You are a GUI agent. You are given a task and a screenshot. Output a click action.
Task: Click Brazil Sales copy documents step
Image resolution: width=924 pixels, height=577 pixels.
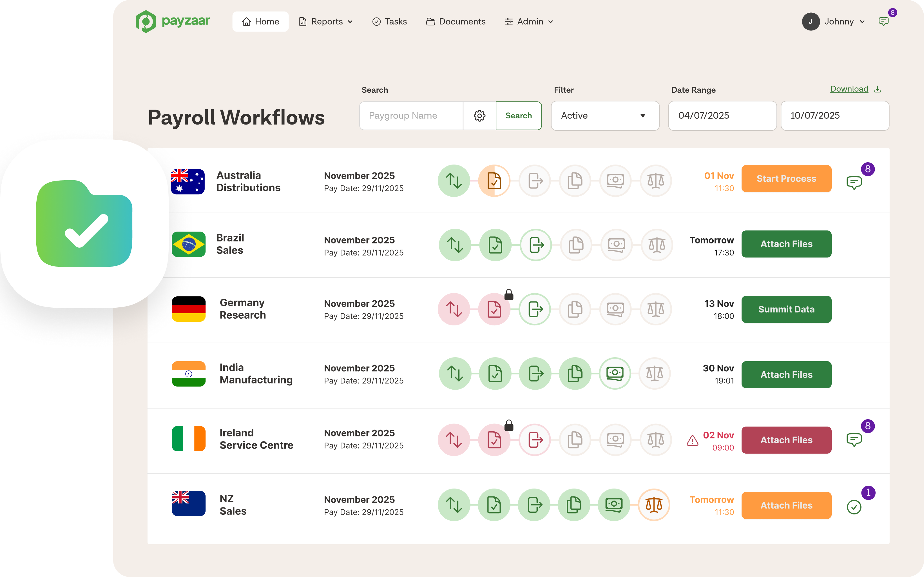pos(576,245)
